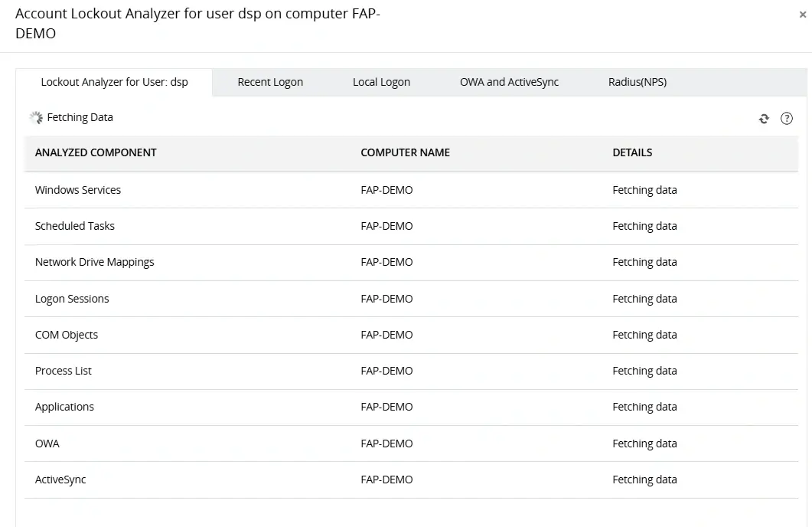The height and width of the screenshot is (527, 812).
Task: Select the Logon Sessions component
Action: (x=72, y=299)
